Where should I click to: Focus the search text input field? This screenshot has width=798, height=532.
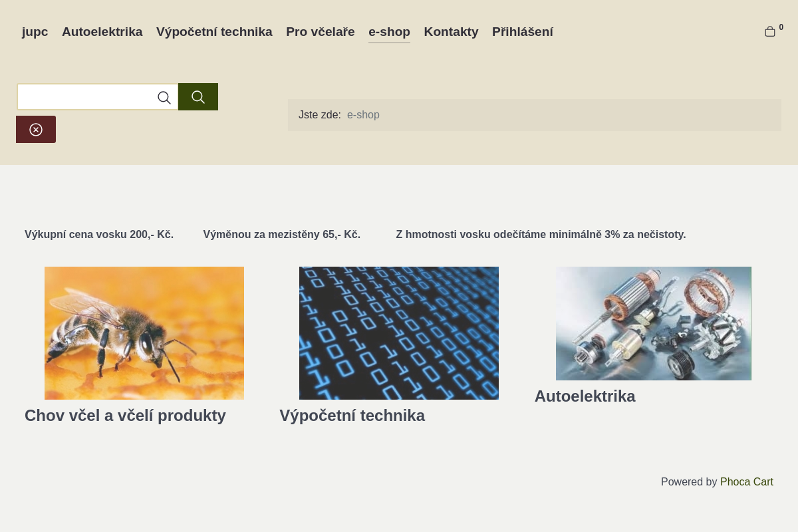tap(86, 97)
